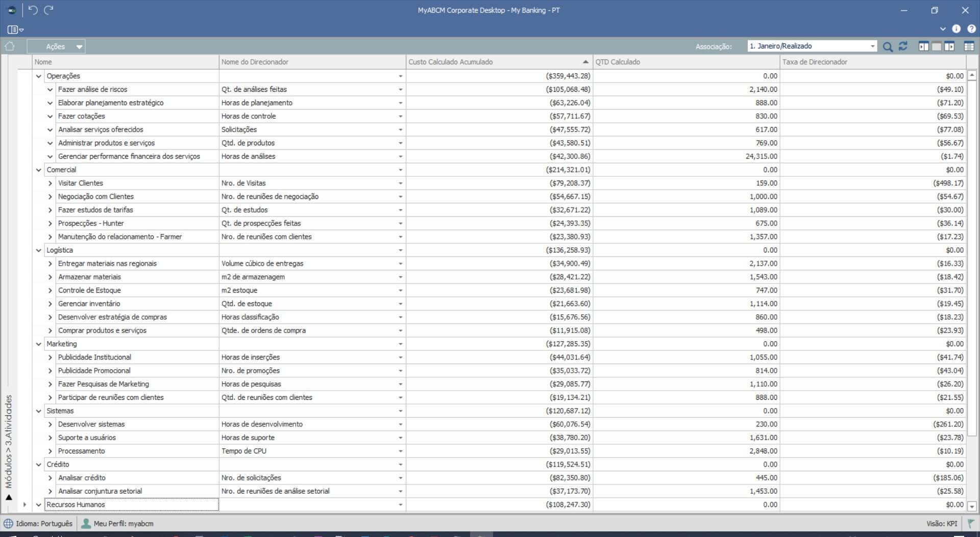Collapse the Logística group
Screen dimensions: 980x537
[x=39, y=250]
